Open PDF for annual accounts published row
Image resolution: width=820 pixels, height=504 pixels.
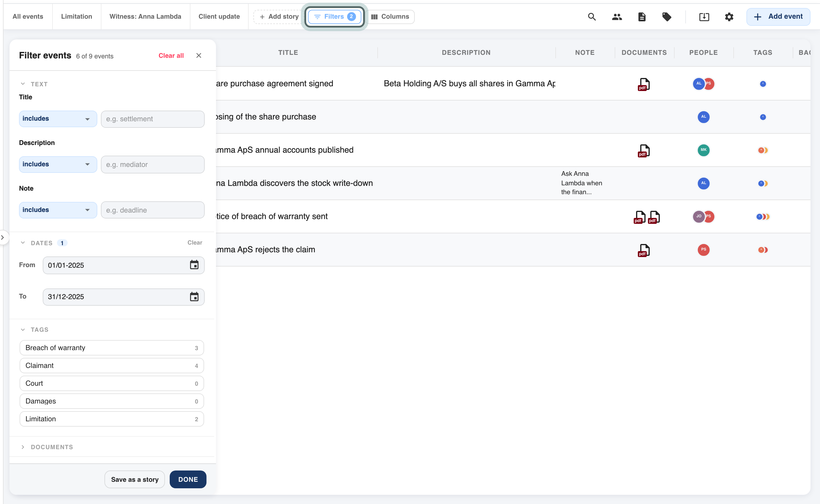pos(643,151)
